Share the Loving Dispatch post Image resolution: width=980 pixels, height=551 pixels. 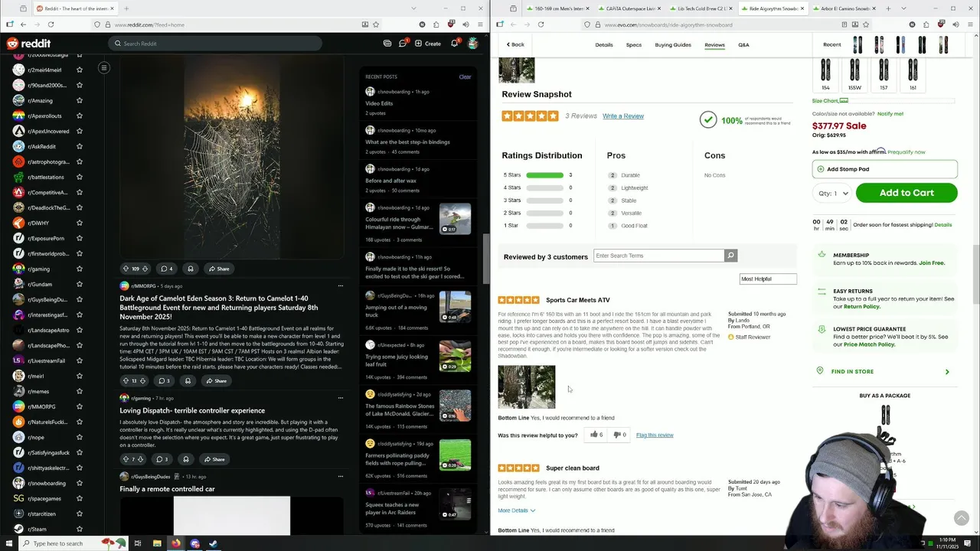[214, 459]
